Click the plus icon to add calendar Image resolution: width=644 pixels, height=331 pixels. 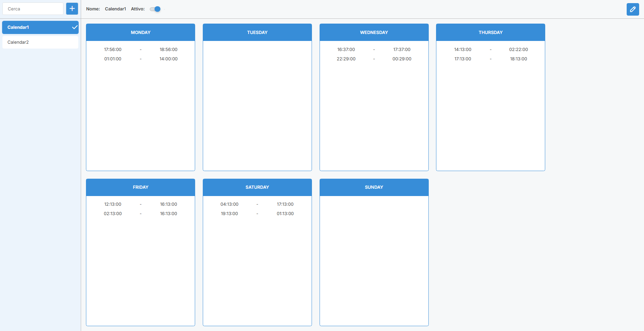(x=72, y=9)
